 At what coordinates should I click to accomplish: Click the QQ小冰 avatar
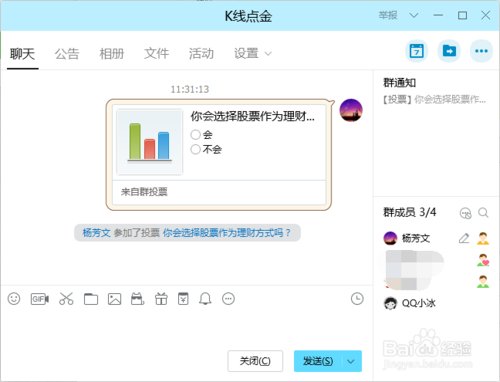pos(390,303)
